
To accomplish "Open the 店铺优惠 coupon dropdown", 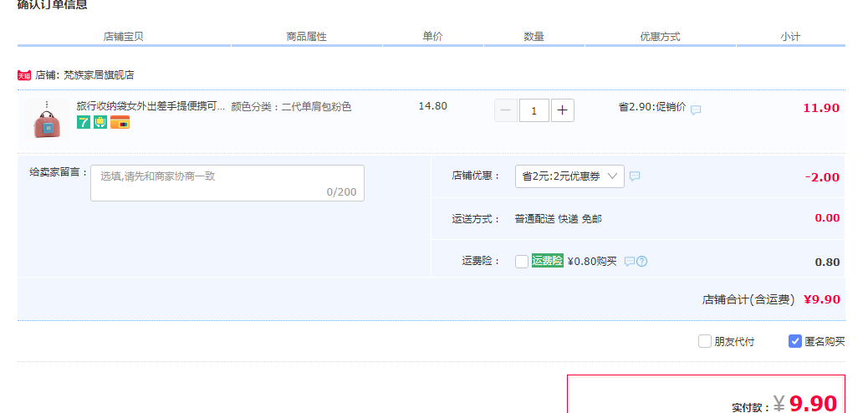I will click(x=569, y=176).
